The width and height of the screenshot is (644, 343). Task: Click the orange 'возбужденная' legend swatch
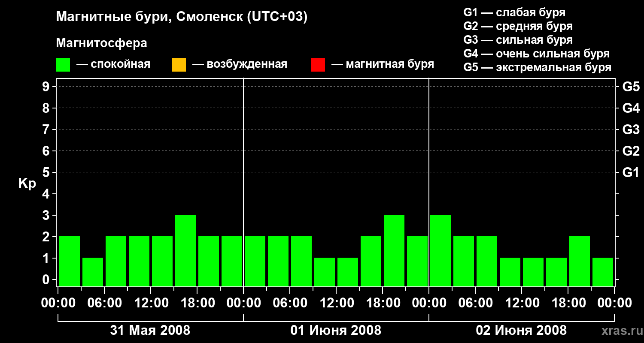pyautogui.click(x=179, y=65)
